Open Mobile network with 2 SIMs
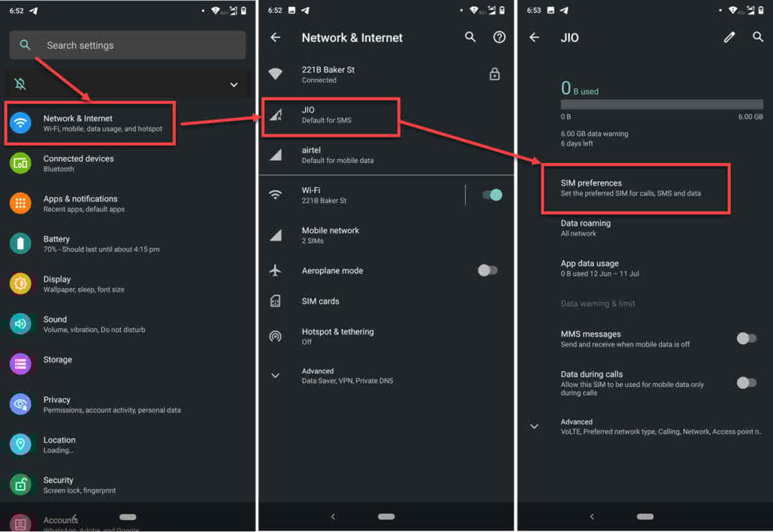 point(386,235)
